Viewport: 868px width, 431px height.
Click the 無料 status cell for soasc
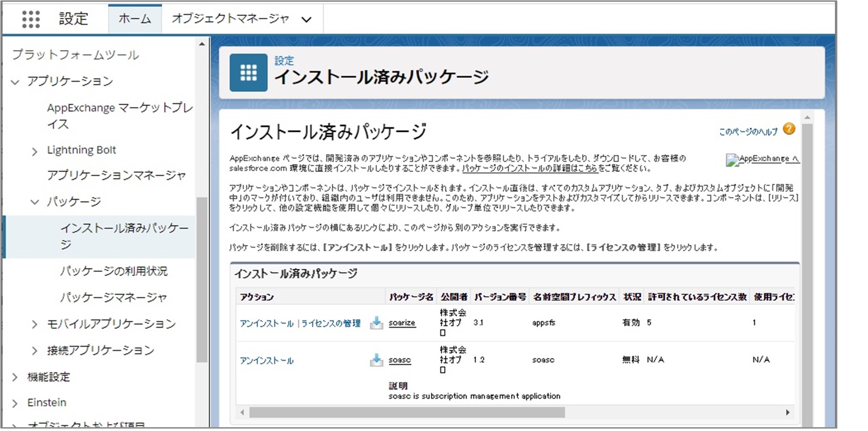631,360
